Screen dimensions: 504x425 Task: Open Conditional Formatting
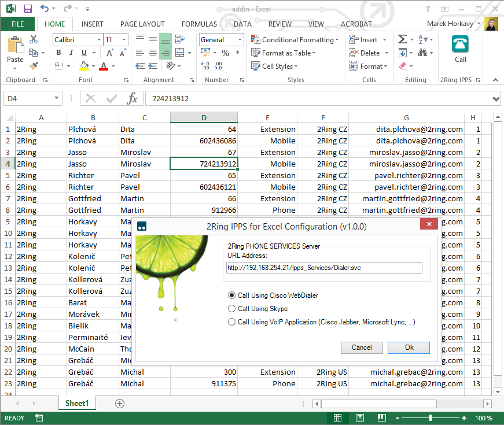295,40
